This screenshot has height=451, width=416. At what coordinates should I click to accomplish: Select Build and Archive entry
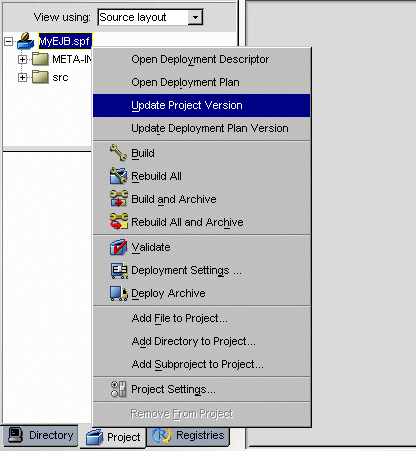(201, 199)
